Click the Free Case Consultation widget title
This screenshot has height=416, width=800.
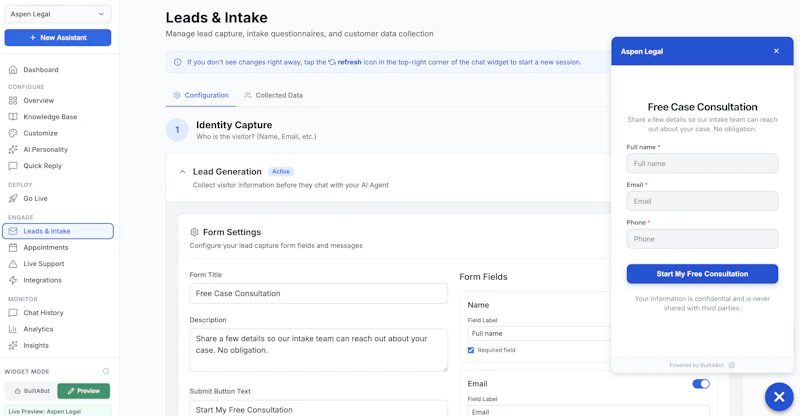point(703,107)
